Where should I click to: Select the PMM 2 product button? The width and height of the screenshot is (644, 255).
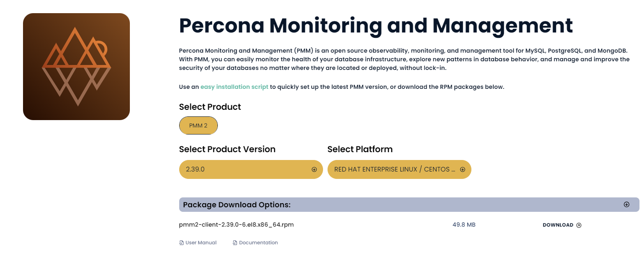[198, 125]
